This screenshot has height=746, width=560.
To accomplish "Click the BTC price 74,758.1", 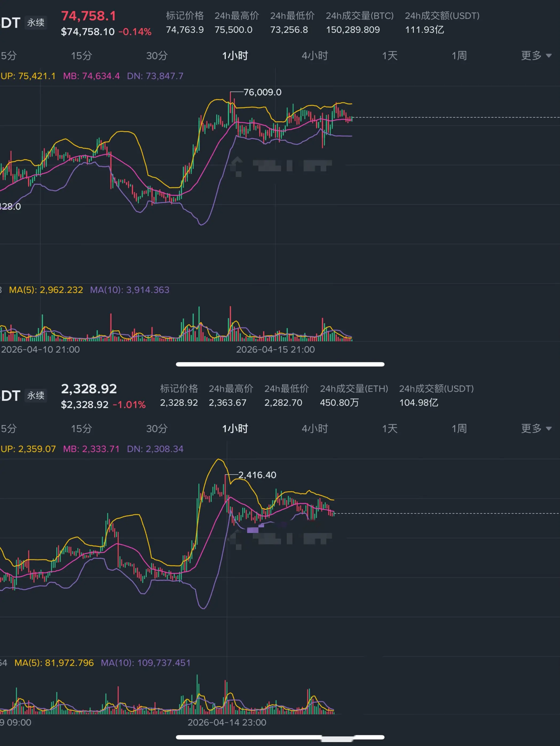I will pos(88,16).
